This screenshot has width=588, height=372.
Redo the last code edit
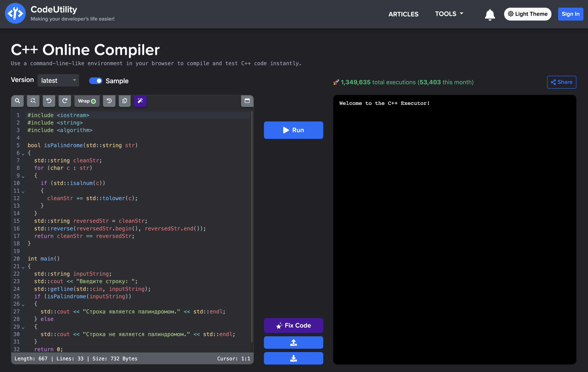point(65,101)
